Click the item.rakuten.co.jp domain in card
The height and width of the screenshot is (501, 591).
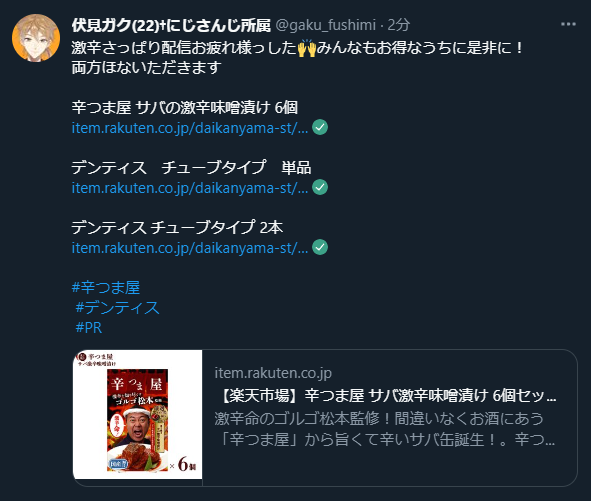point(273,373)
